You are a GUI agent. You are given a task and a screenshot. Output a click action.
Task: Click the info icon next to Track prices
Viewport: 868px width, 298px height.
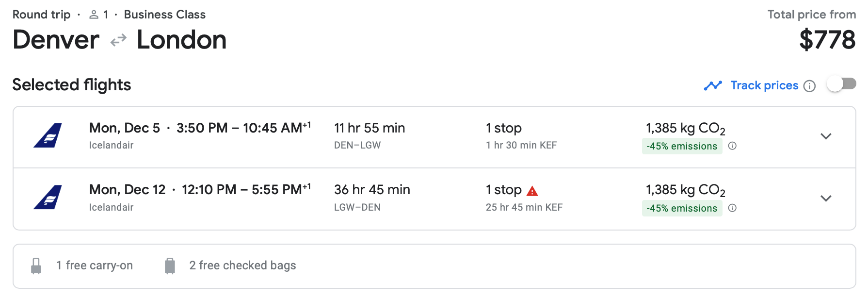(x=809, y=86)
